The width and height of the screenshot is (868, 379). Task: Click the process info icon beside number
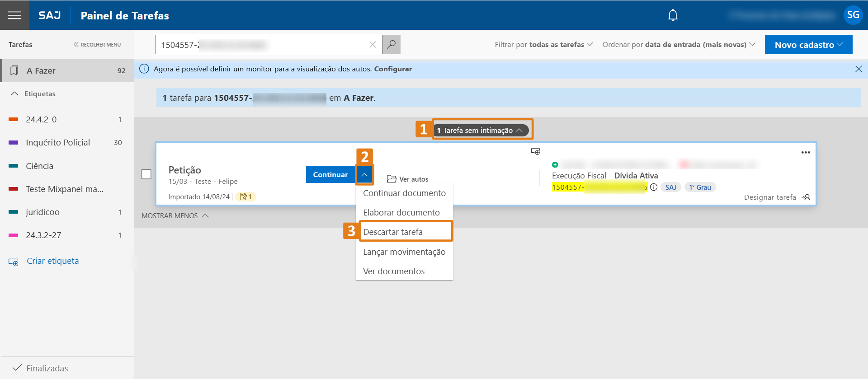pyautogui.click(x=654, y=187)
